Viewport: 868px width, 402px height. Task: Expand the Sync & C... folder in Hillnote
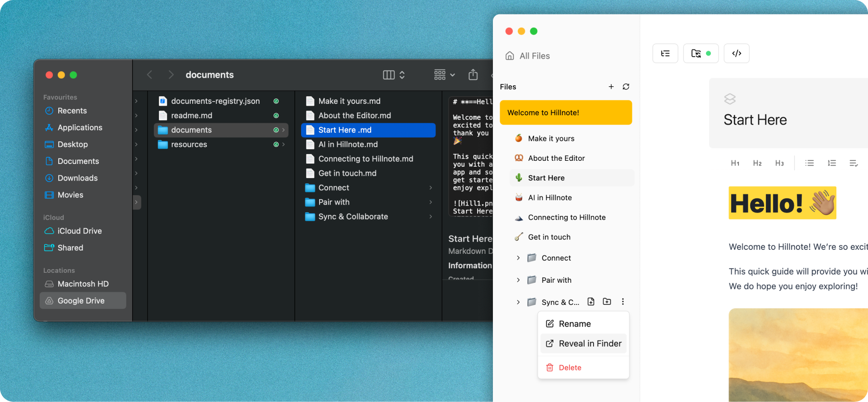pos(518,302)
